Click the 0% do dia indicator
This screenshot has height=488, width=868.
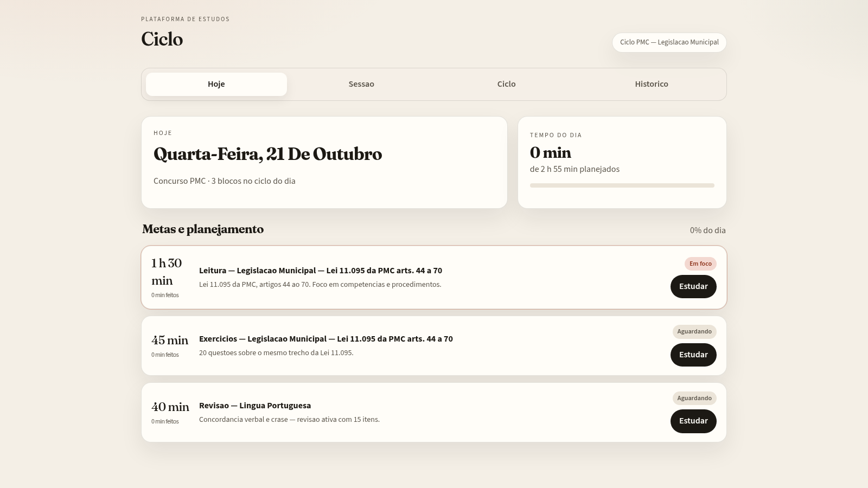coord(708,230)
